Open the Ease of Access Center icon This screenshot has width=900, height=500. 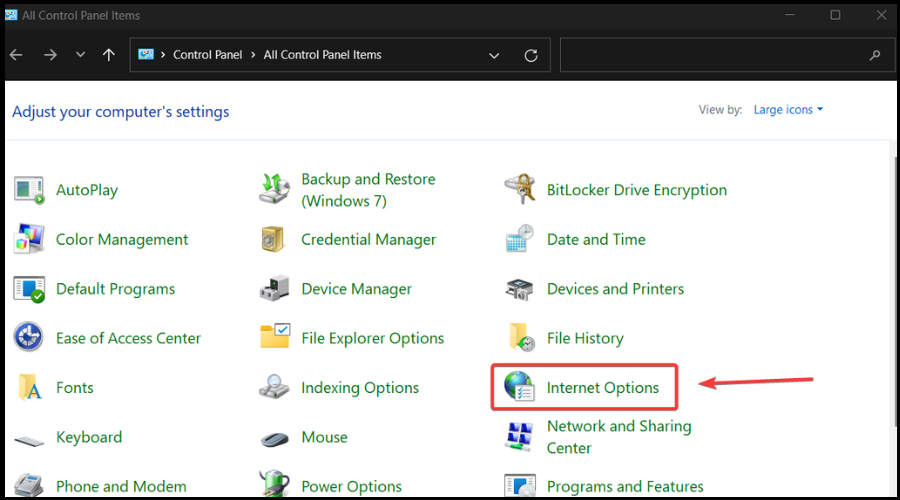pyautogui.click(x=28, y=338)
